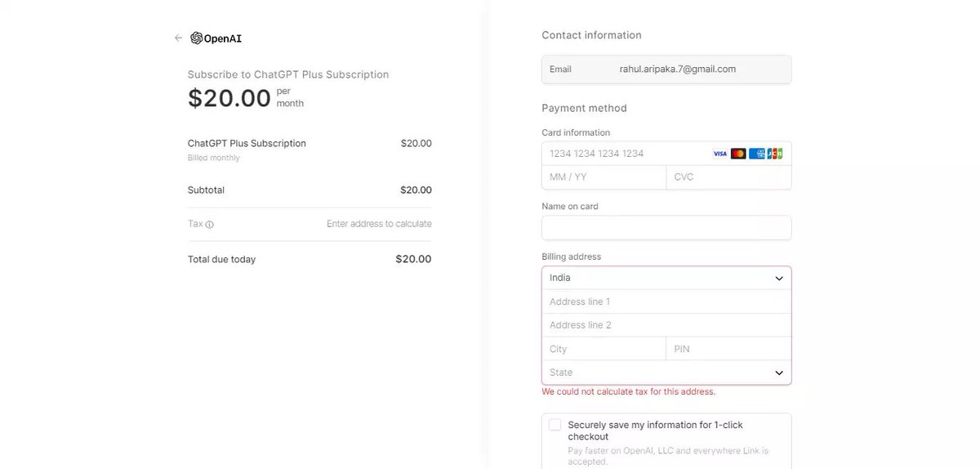Viewport: 980px width, 469px height.
Task: Click the back arrow beside OpenAI logo
Action: (x=178, y=38)
